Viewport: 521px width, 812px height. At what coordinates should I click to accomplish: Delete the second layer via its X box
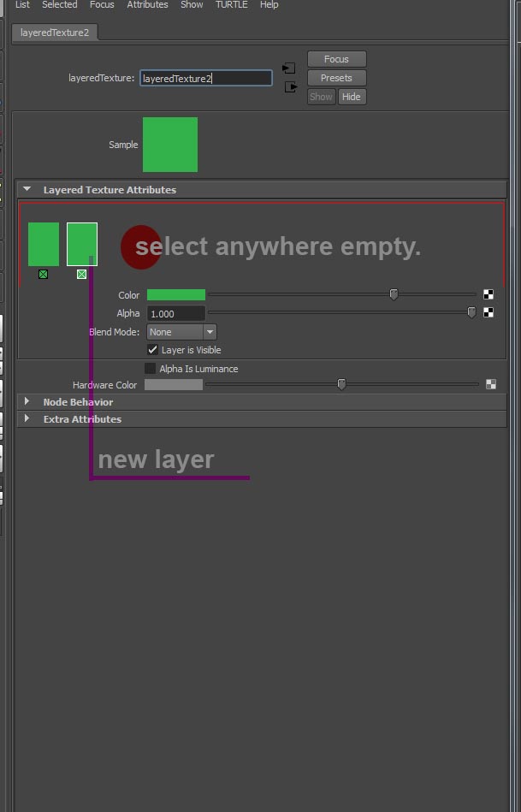[81, 274]
